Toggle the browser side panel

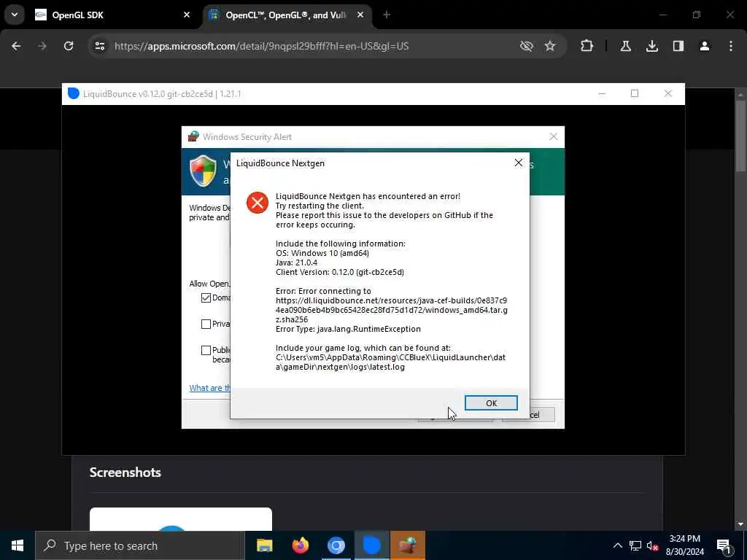click(x=678, y=46)
